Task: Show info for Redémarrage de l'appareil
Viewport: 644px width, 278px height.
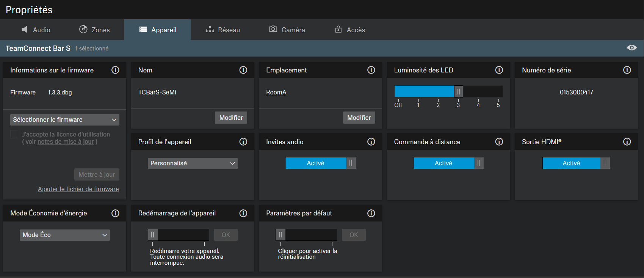Action: (x=243, y=213)
